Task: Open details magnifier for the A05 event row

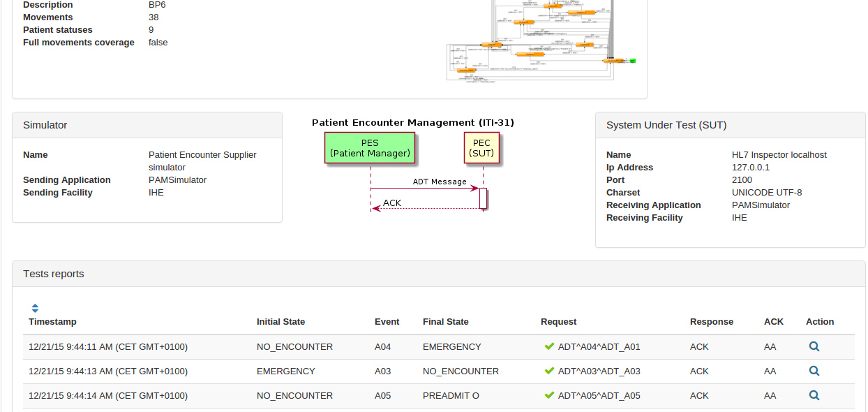Action: click(x=814, y=395)
